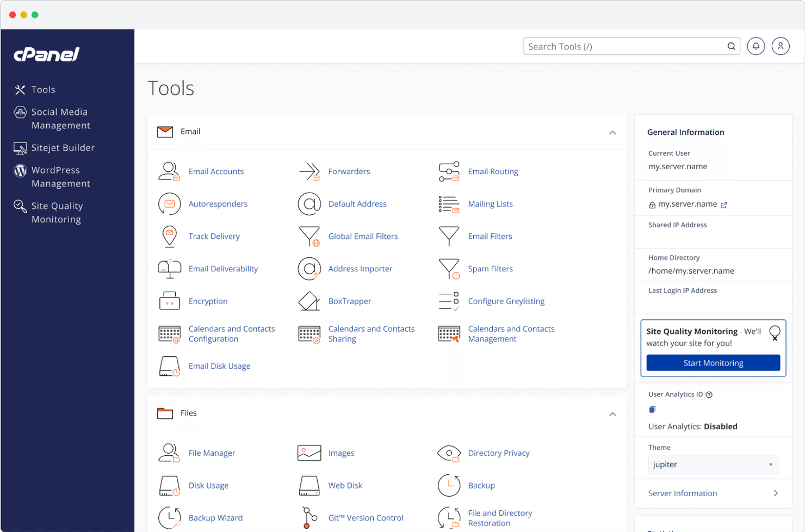Open Tools in the sidebar
Image resolution: width=805 pixels, height=532 pixels.
click(44, 89)
